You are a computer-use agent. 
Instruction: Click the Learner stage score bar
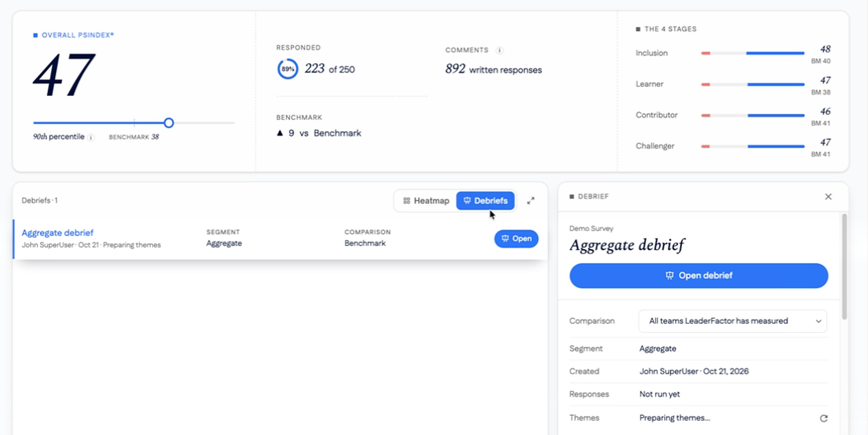coord(752,84)
